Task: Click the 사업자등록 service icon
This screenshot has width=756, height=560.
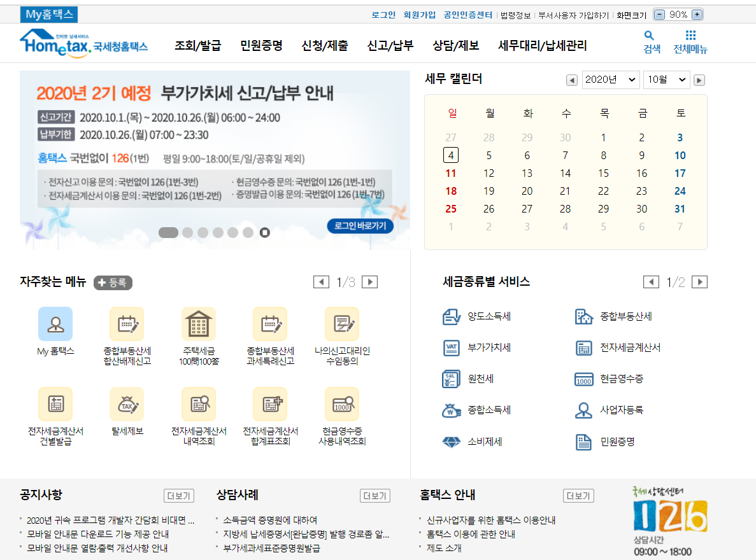Action: click(584, 410)
